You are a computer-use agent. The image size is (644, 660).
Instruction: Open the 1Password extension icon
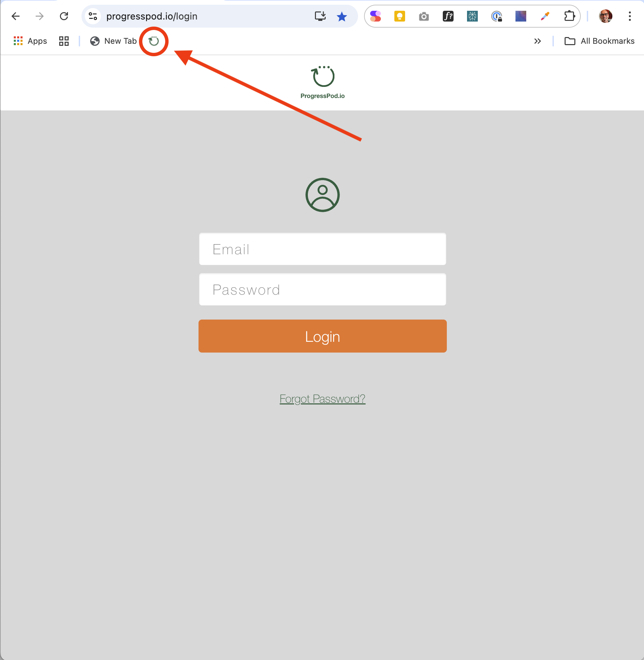point(496,16)
